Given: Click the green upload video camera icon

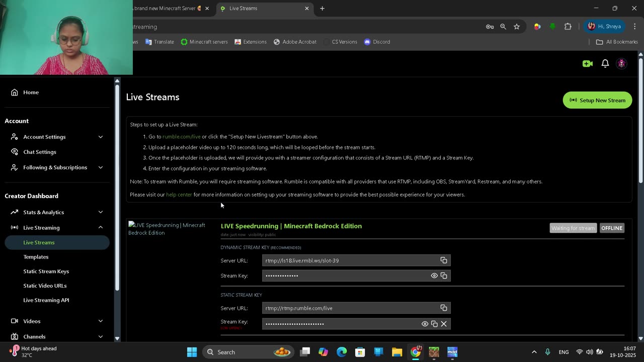Looking at the screenshot, I should point(587,63).
